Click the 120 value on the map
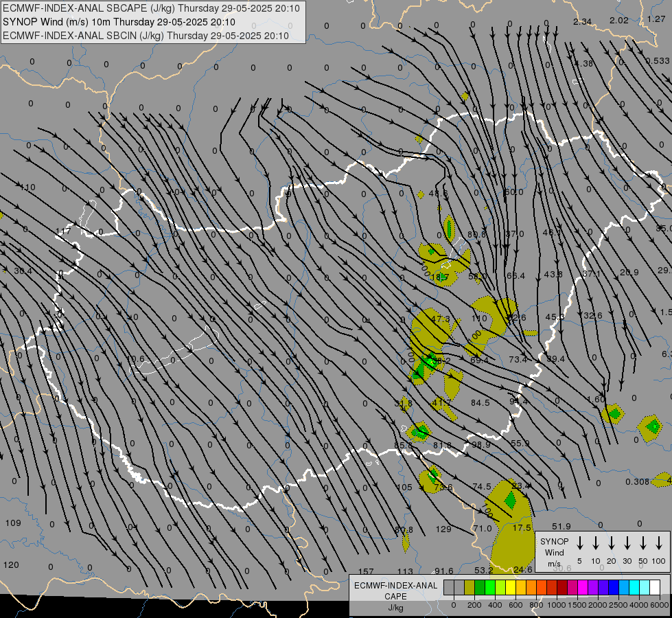This screenshot has width=672, height=618. [x=11, y=565]
